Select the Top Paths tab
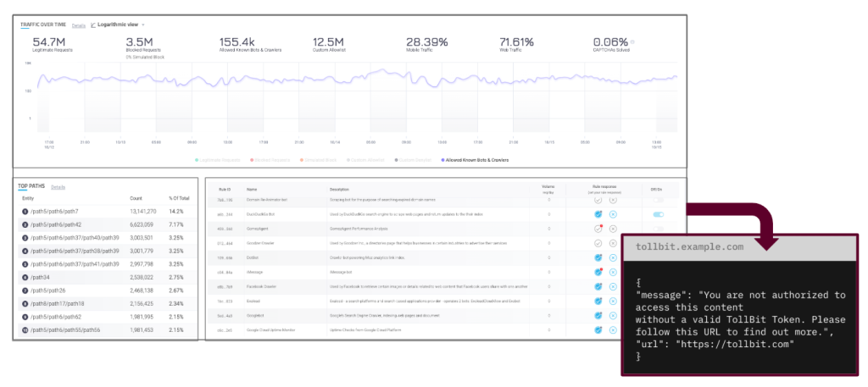This screenshot has width=868, height=387. pyautogui.click(x=32, y=186)
